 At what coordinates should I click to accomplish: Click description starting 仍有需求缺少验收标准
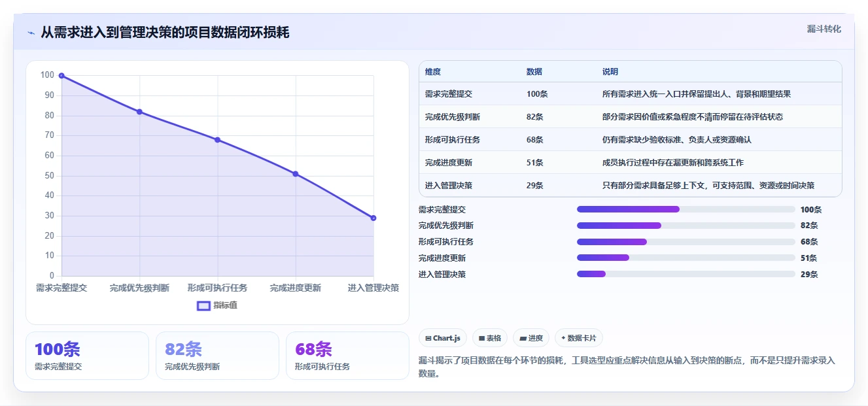pos(677,140)
